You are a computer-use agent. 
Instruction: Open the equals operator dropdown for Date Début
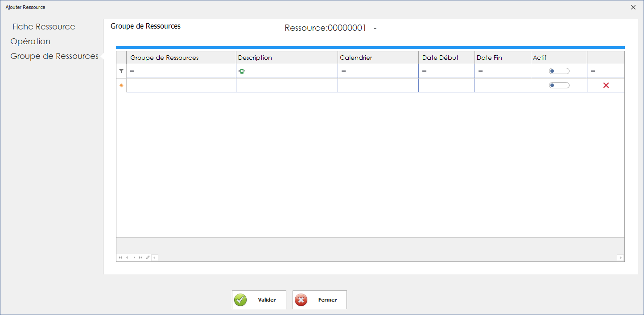point(423,70)
